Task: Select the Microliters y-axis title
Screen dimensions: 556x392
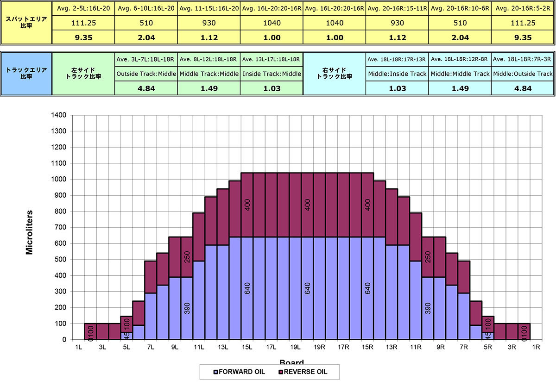Action: (x=30, y=231)
